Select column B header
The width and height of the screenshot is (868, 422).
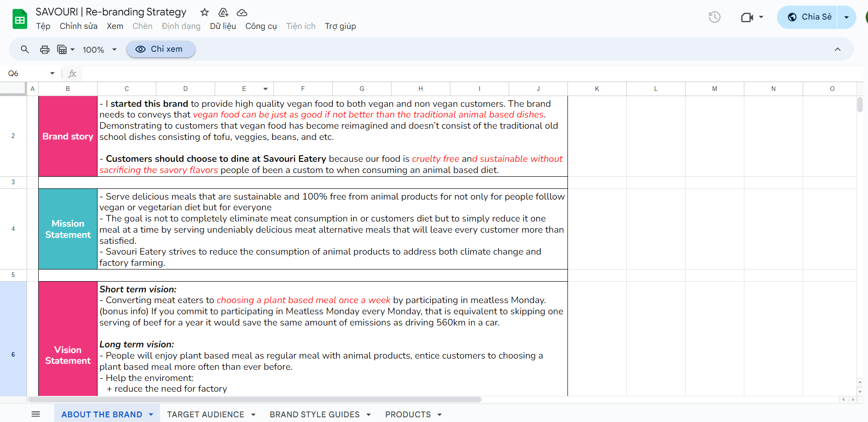68,89
